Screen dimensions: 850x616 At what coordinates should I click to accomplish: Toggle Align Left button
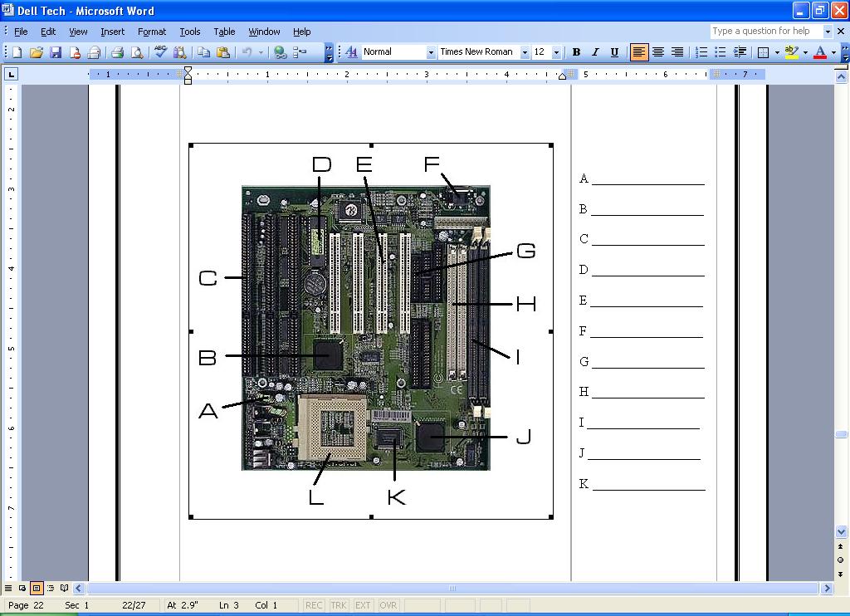pyautogui.click(x=638, y=52)
